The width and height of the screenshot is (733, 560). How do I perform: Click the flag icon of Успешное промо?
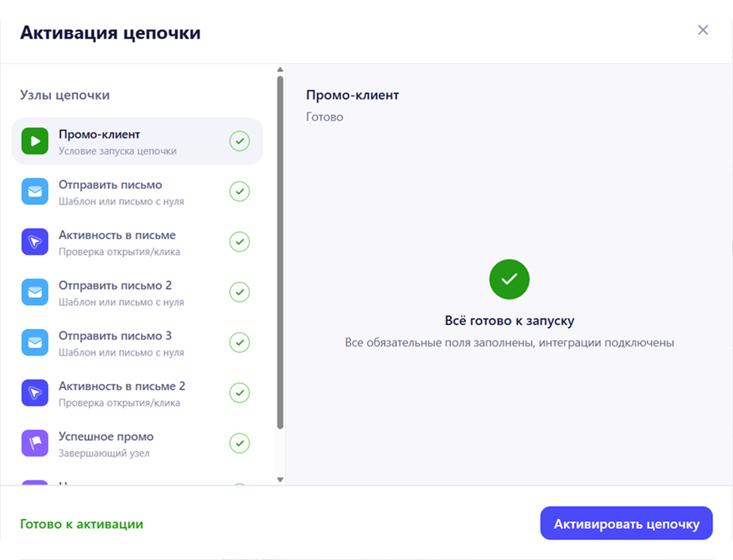tap(35, 443)
